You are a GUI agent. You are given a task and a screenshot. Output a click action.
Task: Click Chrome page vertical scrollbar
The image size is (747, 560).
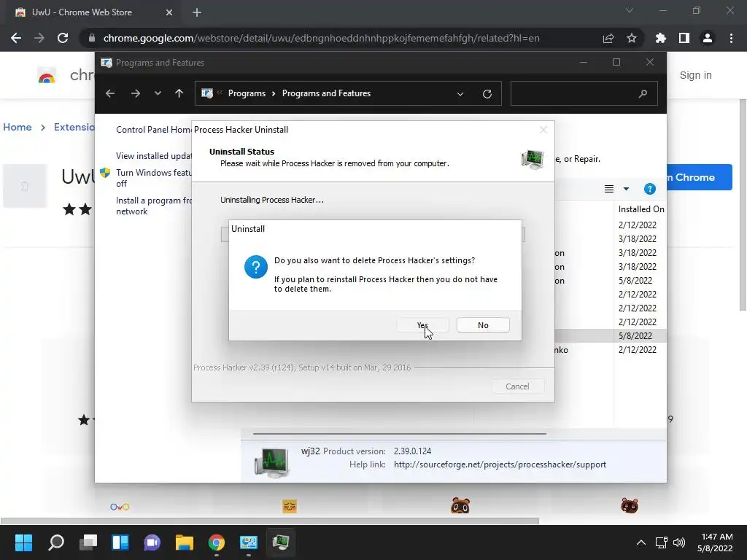tap(743, 205)
